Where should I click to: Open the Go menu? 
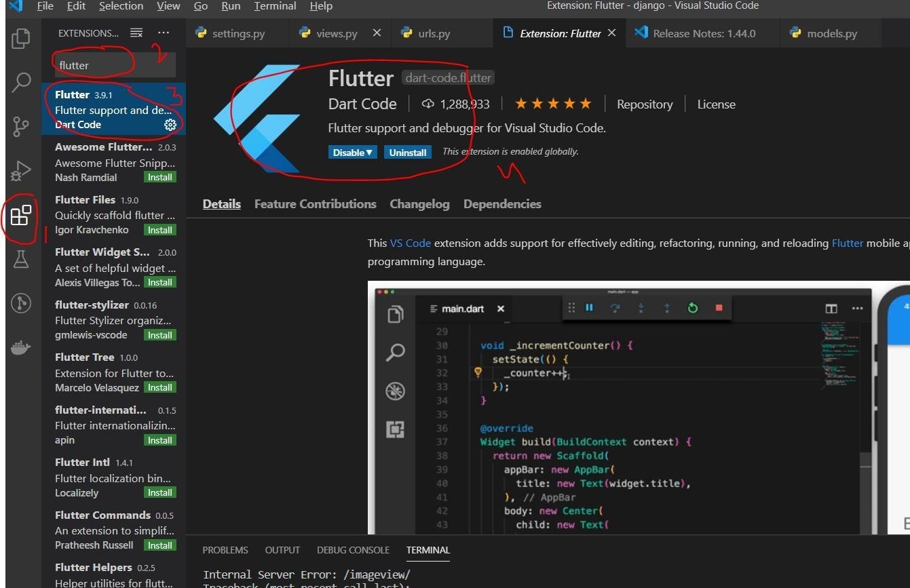coord(201,6)
